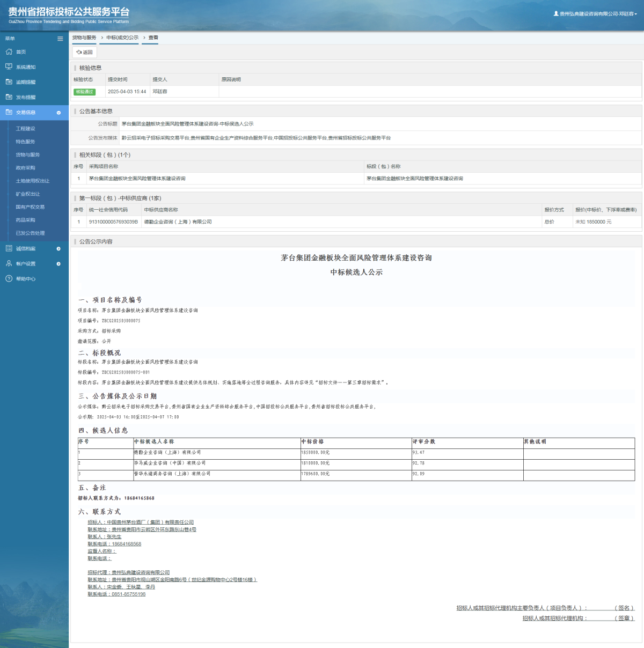Viewport: 644px width, 648px height.
Task: Click submitter name 邓廷容 in table
Action: point(160,92)
